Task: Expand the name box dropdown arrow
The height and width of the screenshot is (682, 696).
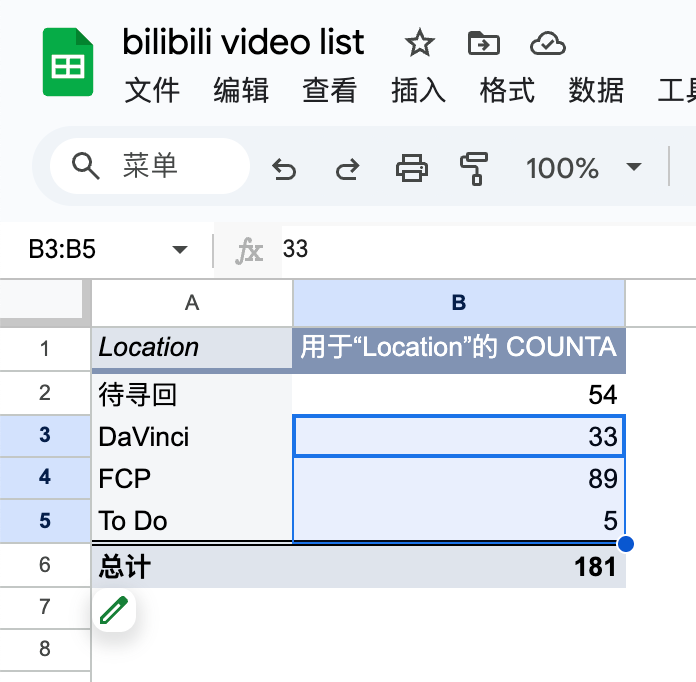Action: (180, 250)
